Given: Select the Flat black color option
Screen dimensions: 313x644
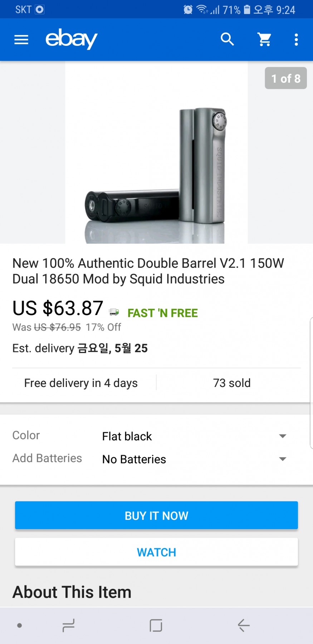Looking at the screenshot, I should click(127, 436).
